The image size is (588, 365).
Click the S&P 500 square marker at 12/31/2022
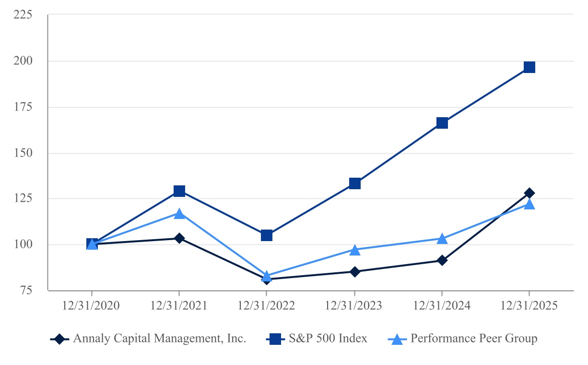[267, 235]
